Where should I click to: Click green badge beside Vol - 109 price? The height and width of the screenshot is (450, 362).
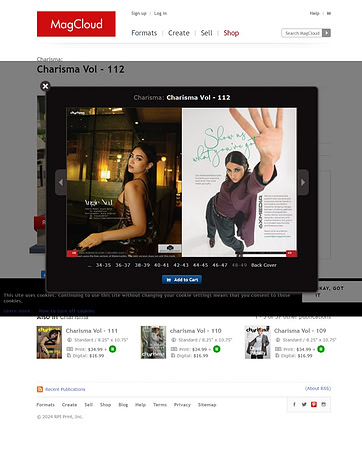coord(321,349)
